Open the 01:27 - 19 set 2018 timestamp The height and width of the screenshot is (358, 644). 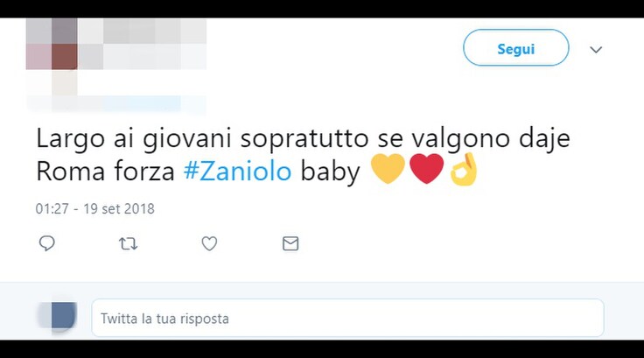coord(94,209)
